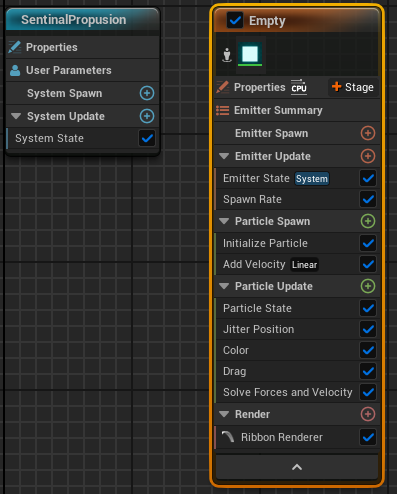The height and width of the screenshot is (494, 397).
Task: Click Emitter Update add module icon
Action: tap(368, 156)
